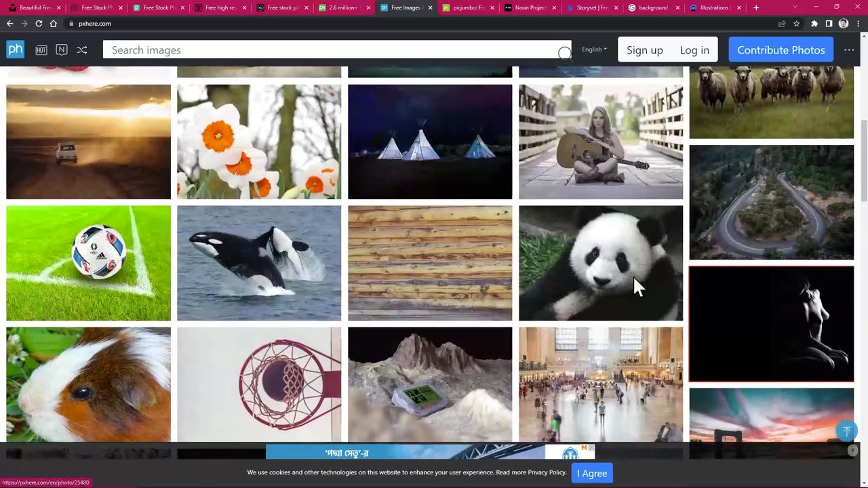
Task: Close the ad banner X at bottom right
Action: 852,450
